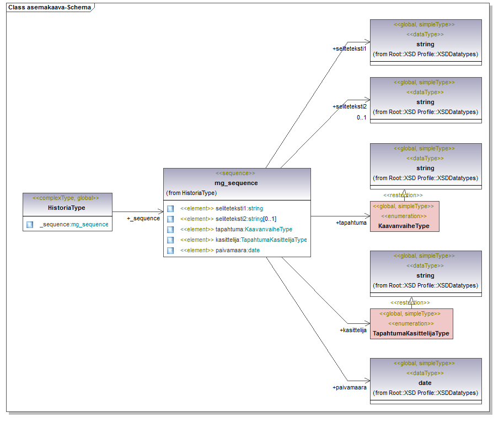The image size is (504, 423).
Task: Click the +_sequence association label
Action: click(143, 219)
